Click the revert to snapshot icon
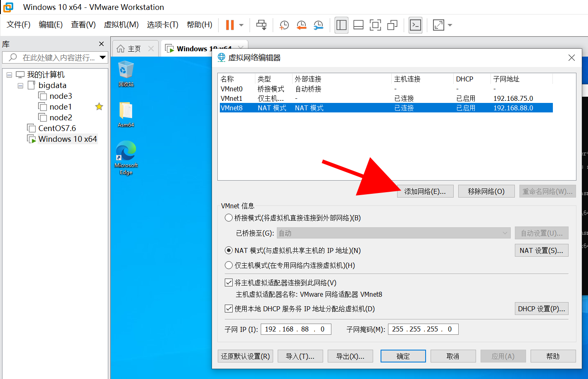Screen dimensions: 588x379 (x=301, y=25)
